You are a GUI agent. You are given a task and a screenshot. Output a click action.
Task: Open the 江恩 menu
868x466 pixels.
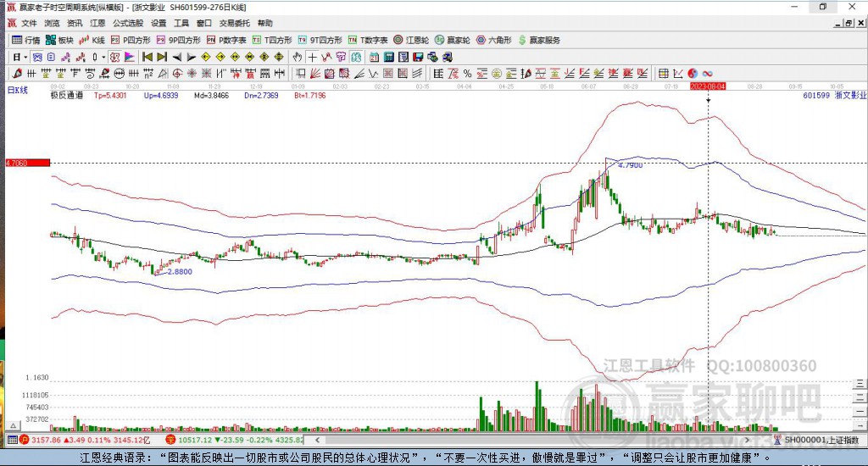[x=97, y=23]
